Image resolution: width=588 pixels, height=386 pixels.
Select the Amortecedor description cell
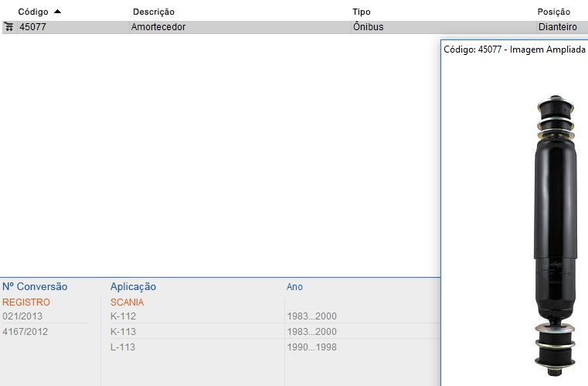tap(159, 27)
